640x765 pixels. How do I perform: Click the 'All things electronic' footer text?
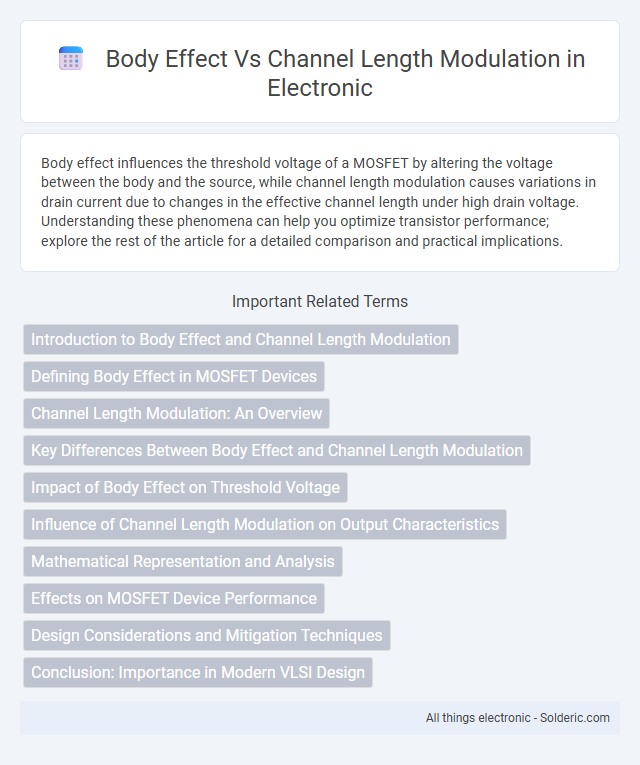click(478, 718)
